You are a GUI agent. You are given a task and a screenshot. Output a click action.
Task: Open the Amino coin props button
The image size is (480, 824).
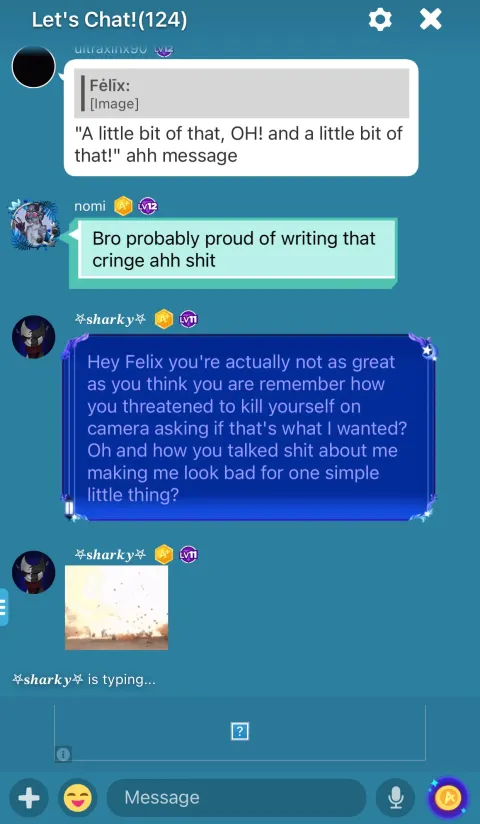pos(447,798)
